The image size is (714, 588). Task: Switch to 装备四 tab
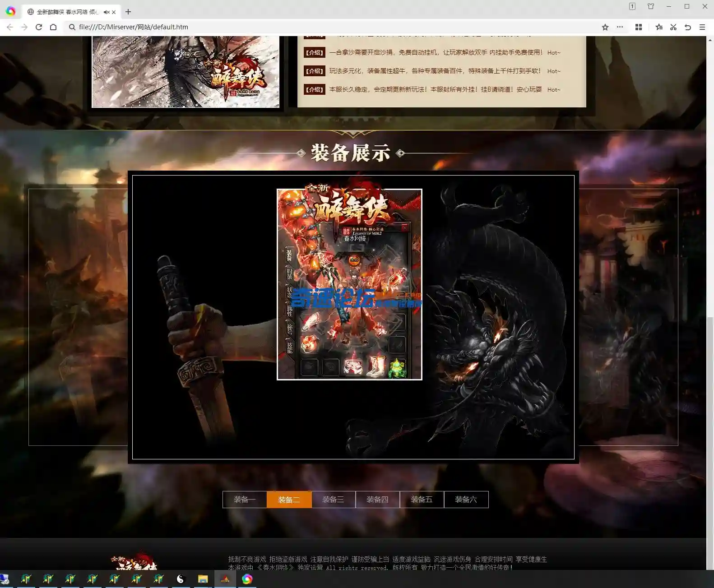click(377, 500)
